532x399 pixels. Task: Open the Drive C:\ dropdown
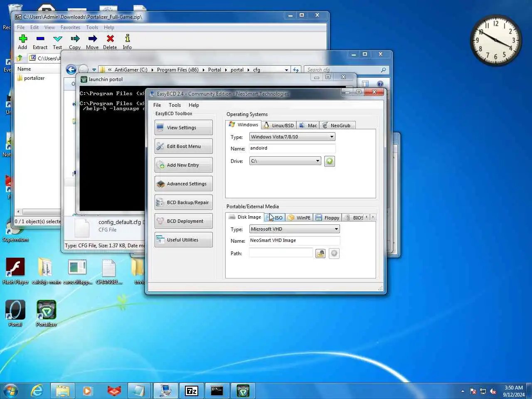tap(285, 161)
